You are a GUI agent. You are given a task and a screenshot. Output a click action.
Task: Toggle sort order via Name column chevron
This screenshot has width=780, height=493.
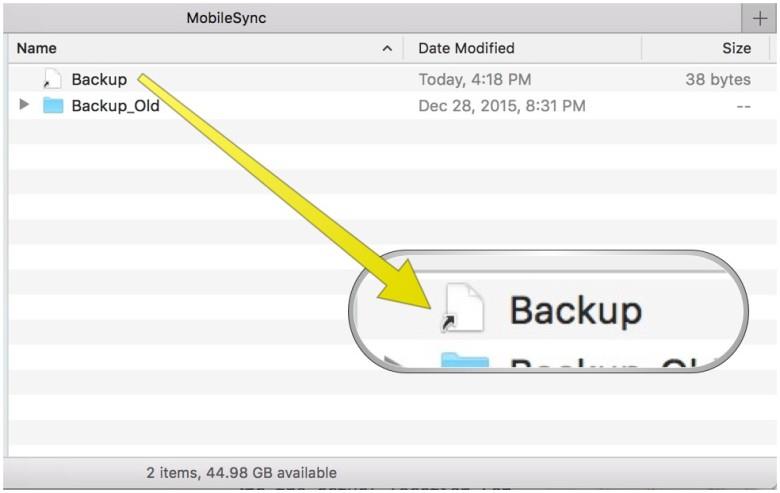[387, 48]
